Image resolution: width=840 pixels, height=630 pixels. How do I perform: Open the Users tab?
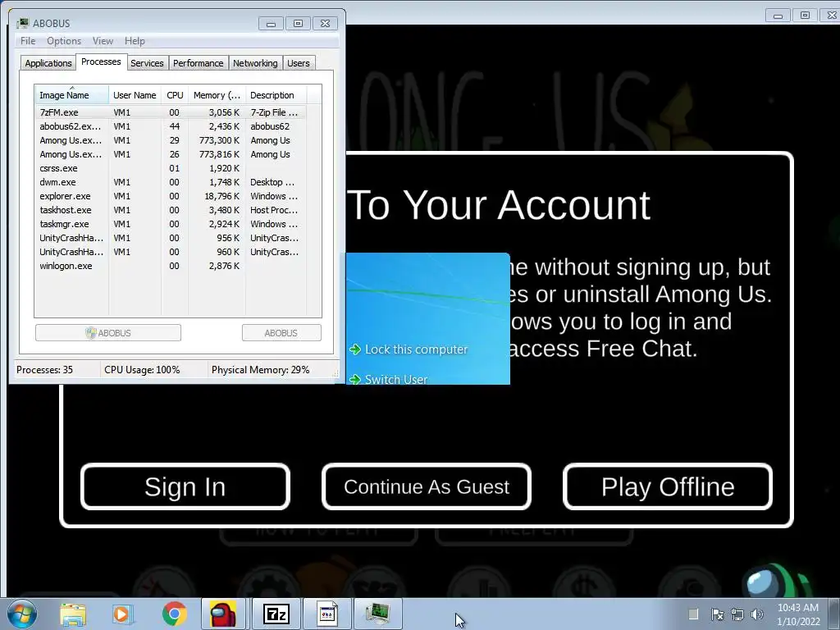[299, 63]
